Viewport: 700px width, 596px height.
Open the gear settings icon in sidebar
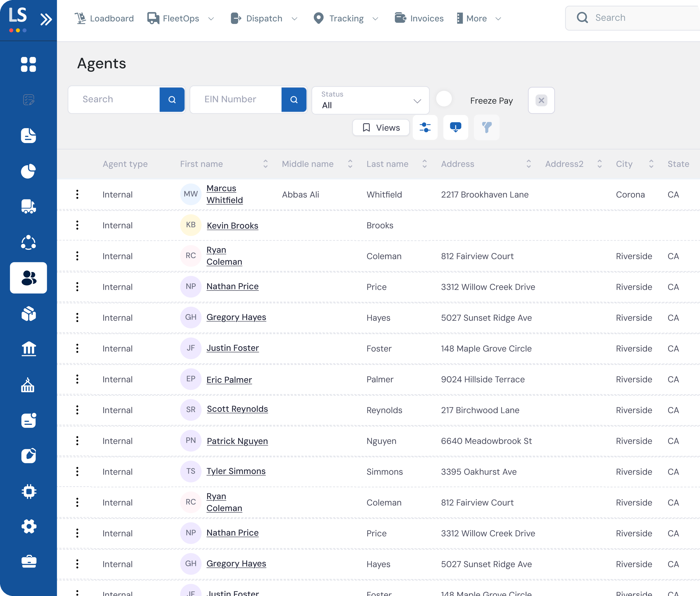pyautogui.click(x=28, y=526)
